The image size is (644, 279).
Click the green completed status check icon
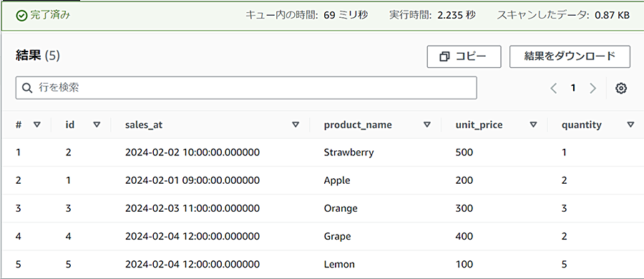(x=21, y=16)
